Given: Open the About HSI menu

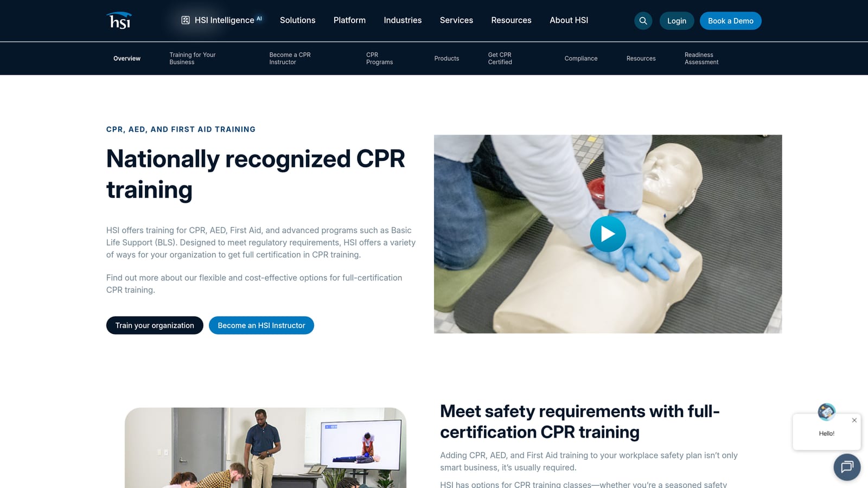Looking at the screenshot, I should (569, 20).
